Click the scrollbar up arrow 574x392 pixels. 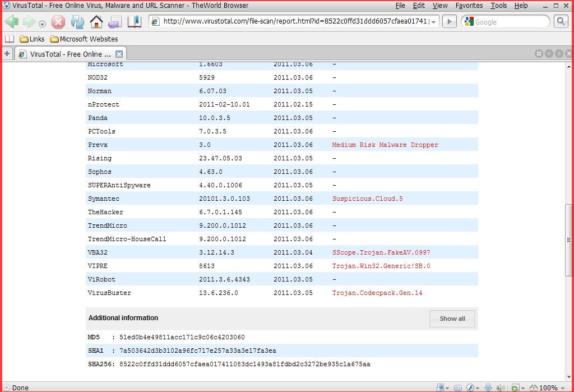click(x=568, y=66)
